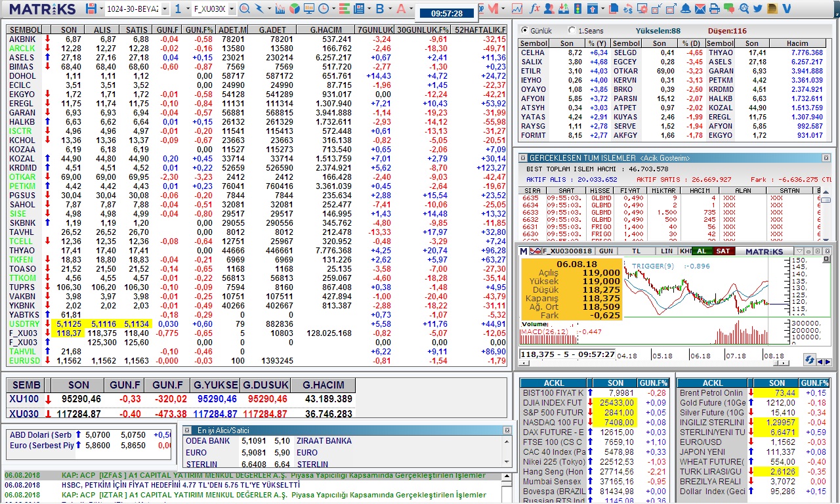
Task: Open the chart window triangle dropdown menu
Action: click(799, 251)
